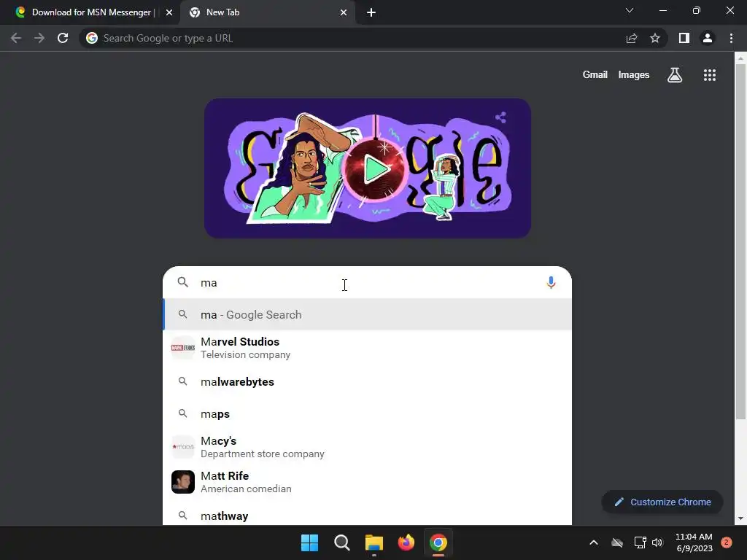Click the scrollbar down arrow
Image resolution: width=747 pixels, height=560 pixels.
point(740,518)
